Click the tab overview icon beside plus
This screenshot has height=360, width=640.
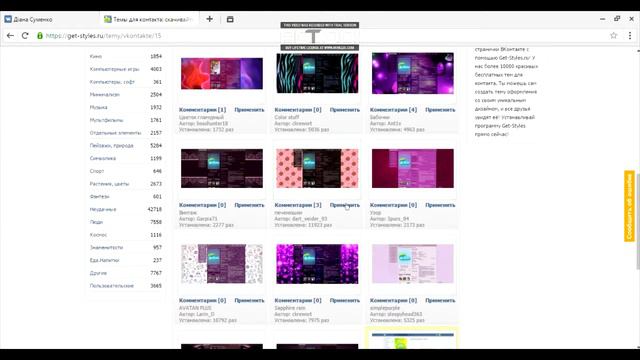pos(230,19)
